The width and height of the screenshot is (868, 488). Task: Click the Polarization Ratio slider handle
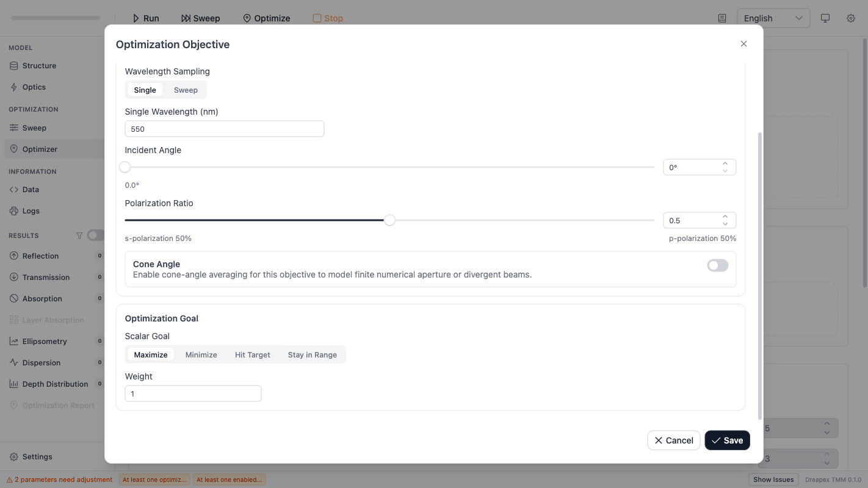coord(389,220)
